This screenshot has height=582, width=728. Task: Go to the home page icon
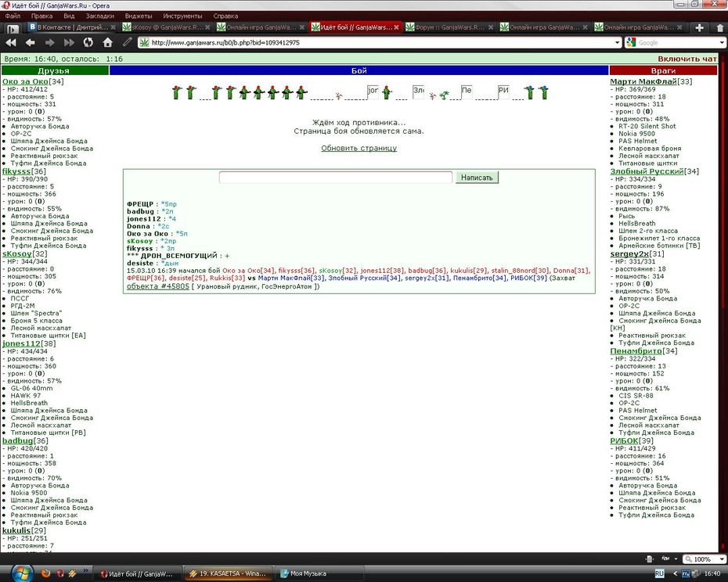[108, 43]
